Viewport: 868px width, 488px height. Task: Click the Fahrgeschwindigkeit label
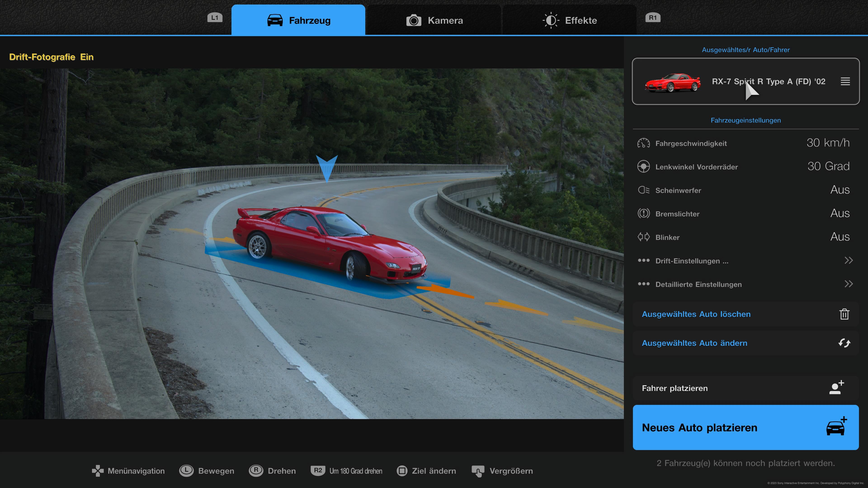691,143
